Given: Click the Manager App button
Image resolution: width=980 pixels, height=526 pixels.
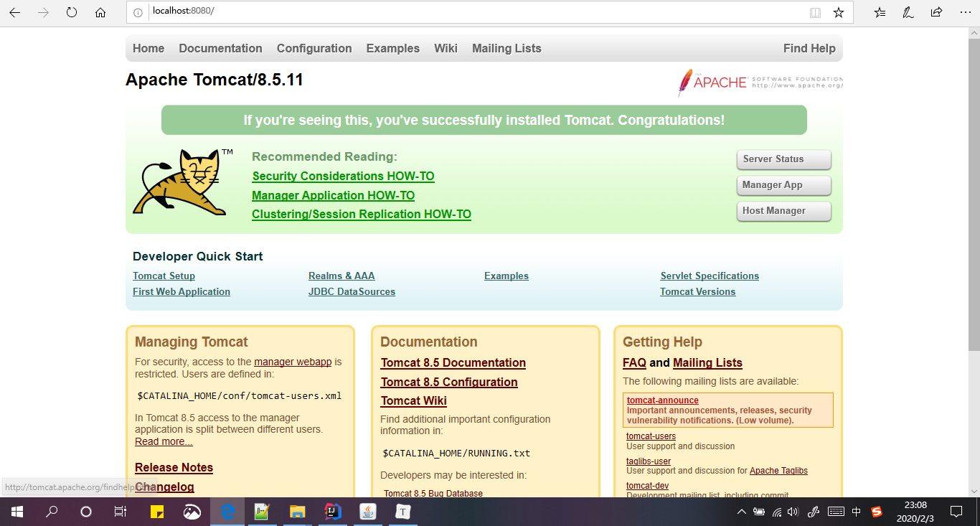Looking at the screenshot, I should click(783, 185).
